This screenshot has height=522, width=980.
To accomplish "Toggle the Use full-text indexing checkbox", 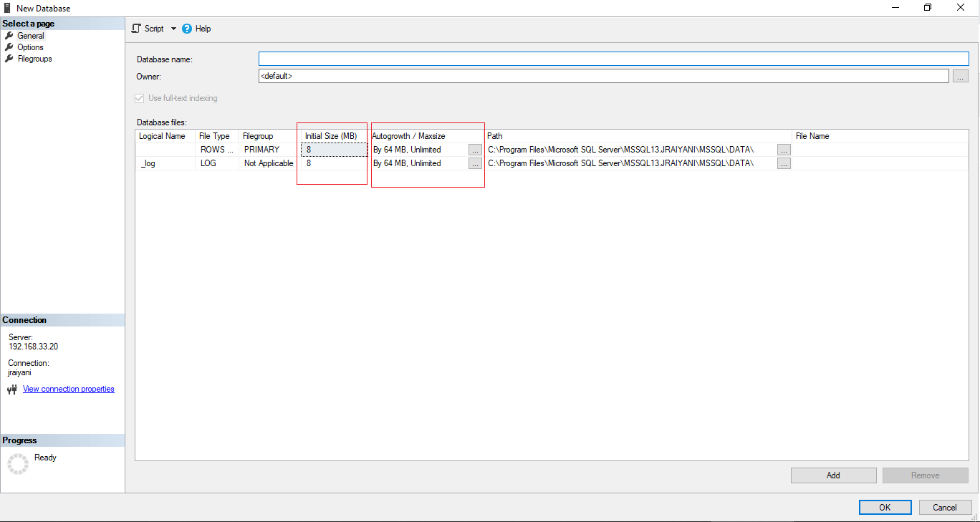I will [139, 98].
